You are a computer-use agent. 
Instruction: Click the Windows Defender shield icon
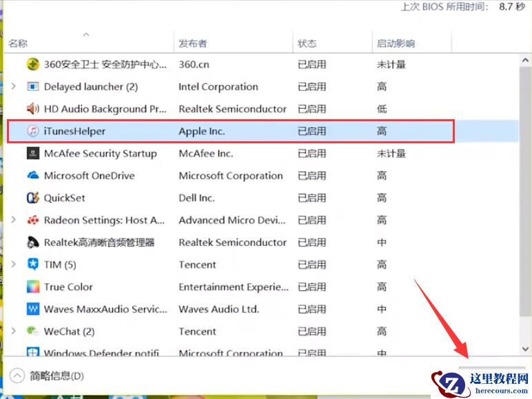point(33,351)
